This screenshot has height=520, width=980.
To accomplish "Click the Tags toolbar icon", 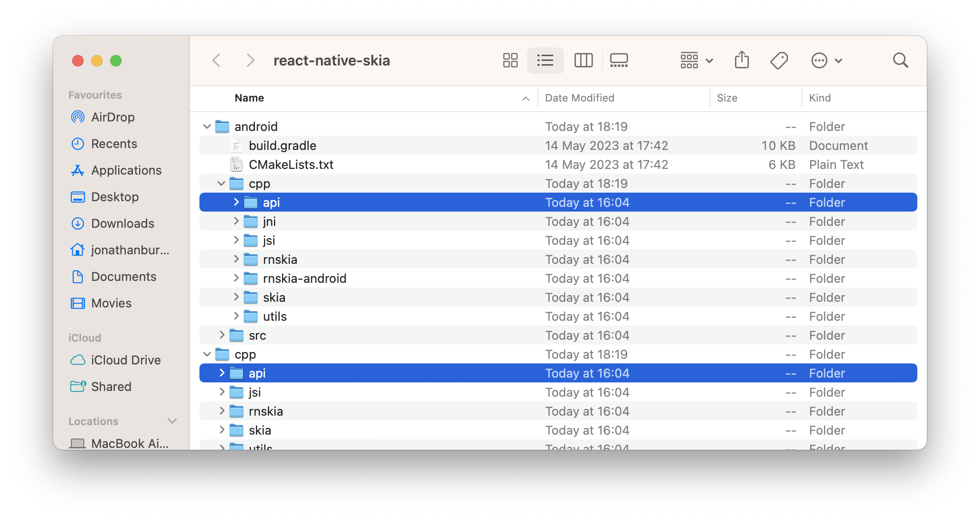I will coord(779,60).
